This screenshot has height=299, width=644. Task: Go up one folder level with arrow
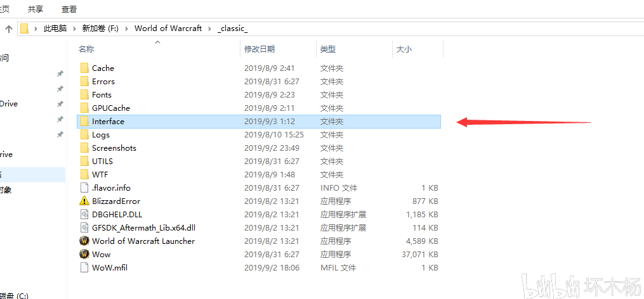(9, 29)
